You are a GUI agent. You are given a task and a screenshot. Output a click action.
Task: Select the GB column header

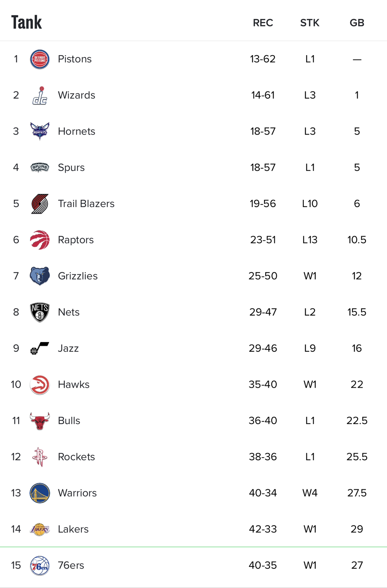click(x=357, y=23)
